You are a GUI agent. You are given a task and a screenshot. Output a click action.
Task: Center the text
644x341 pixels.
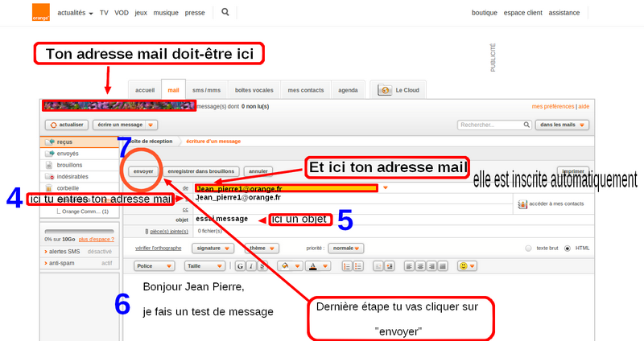click(420, 266)
